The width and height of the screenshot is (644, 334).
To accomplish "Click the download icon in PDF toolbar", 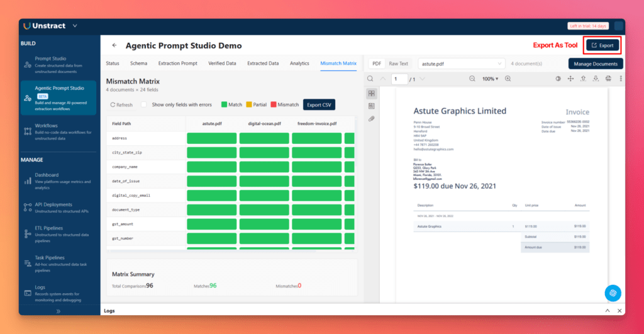I will 596,79.
